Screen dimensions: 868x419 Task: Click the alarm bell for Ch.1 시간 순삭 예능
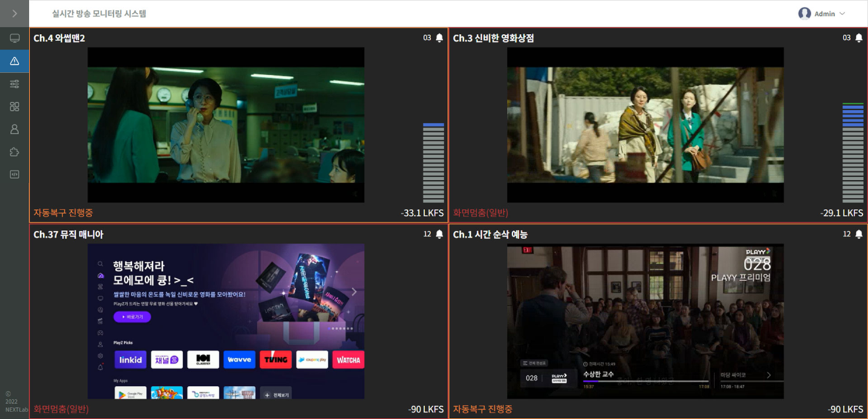pos(859,234)
